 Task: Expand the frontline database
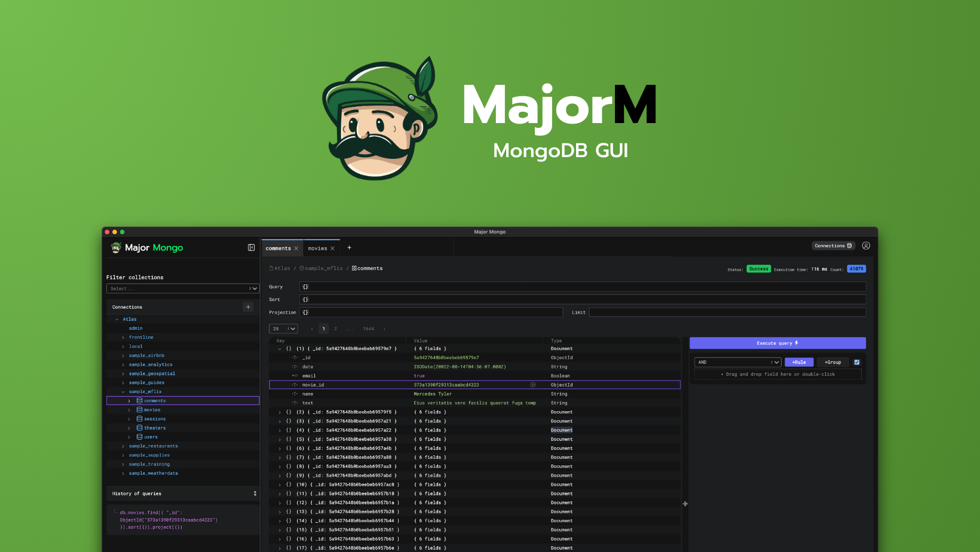(123, 338)
